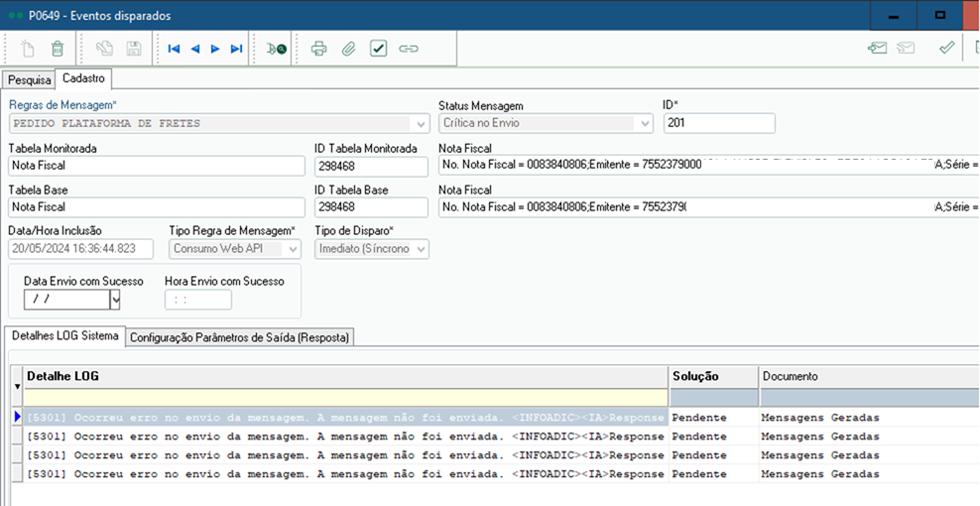Screen dimensions: 980x506
Task: Click into the ID field containing 201
Action: coord(718,123)
